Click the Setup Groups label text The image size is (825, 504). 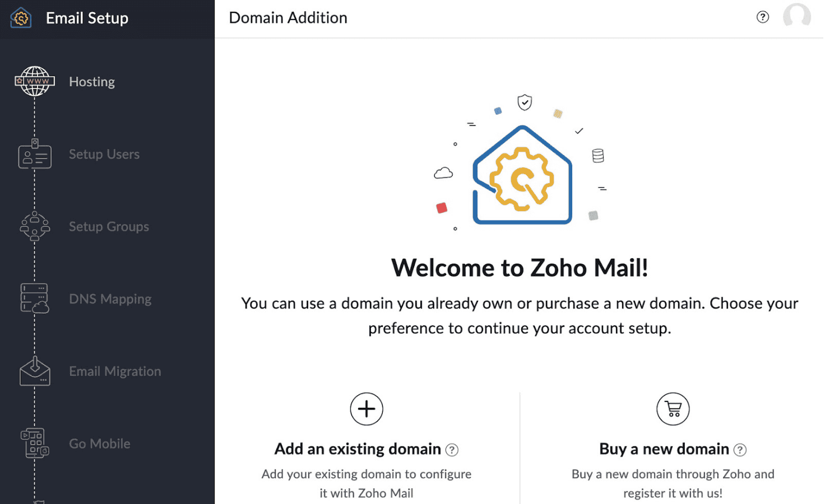[109, 226]
